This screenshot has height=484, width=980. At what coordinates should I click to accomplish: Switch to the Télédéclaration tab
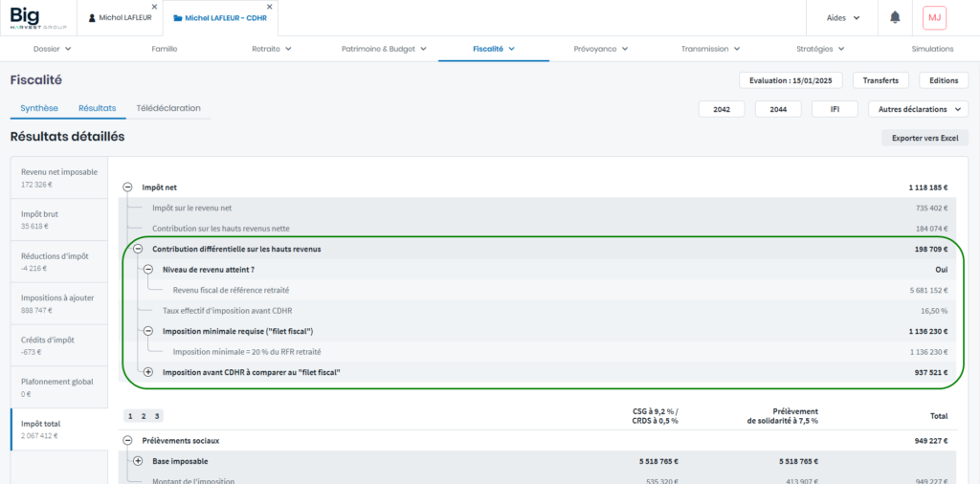tap(168, 108)
